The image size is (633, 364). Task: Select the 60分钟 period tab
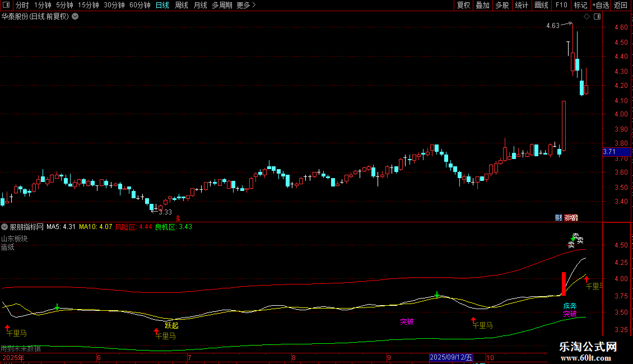tap(140, 5)
